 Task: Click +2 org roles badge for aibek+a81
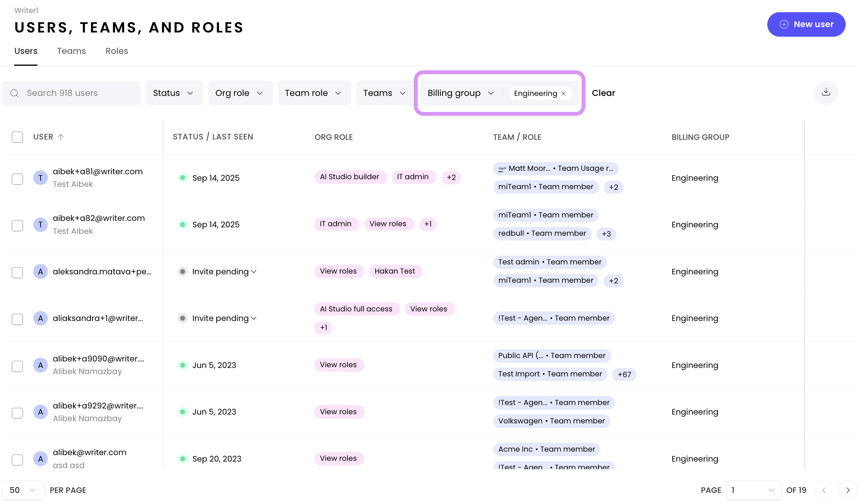(451, 177)
